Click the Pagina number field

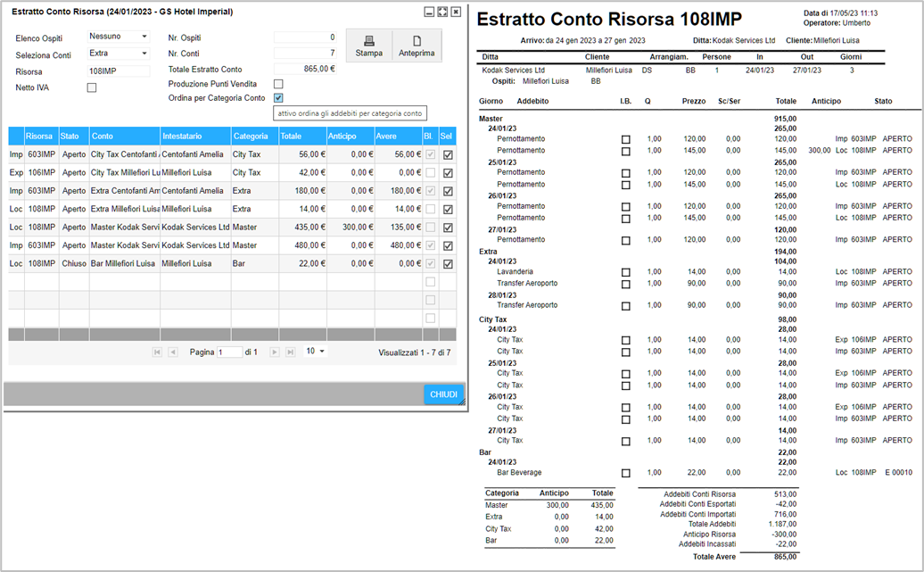tap(229, 352)
